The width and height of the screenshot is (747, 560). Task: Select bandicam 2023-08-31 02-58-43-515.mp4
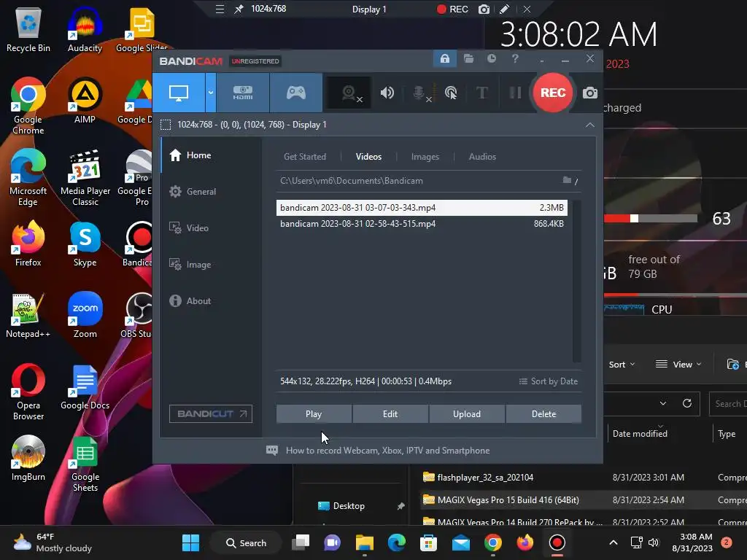422,224
